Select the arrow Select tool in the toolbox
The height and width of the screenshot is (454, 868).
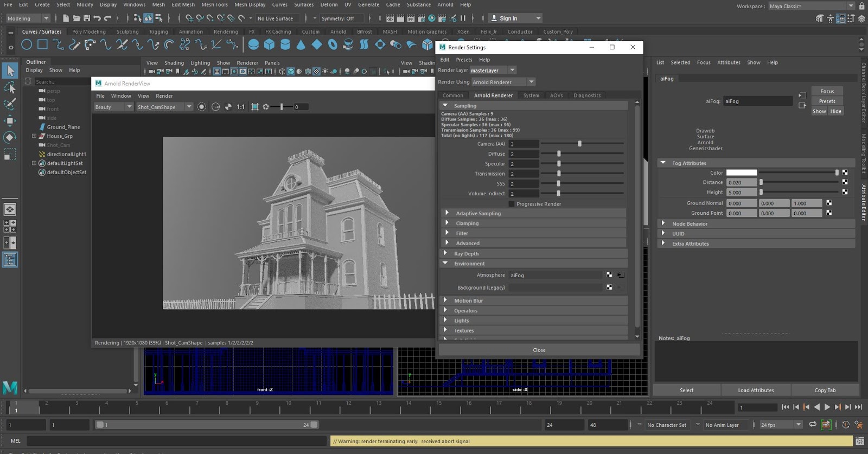[10, 71]
